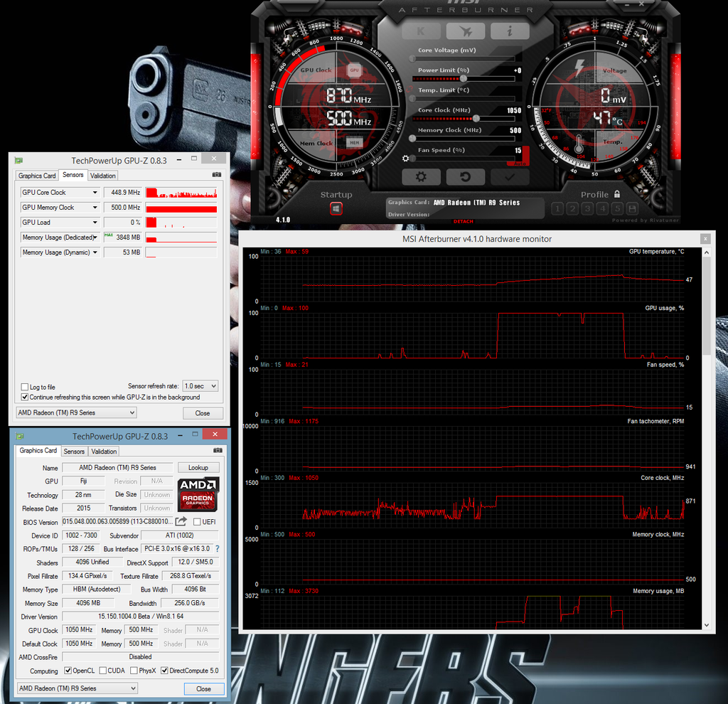Click fan speed settings gear icon
The image size is (728, 704).
[x=405, y=159]
